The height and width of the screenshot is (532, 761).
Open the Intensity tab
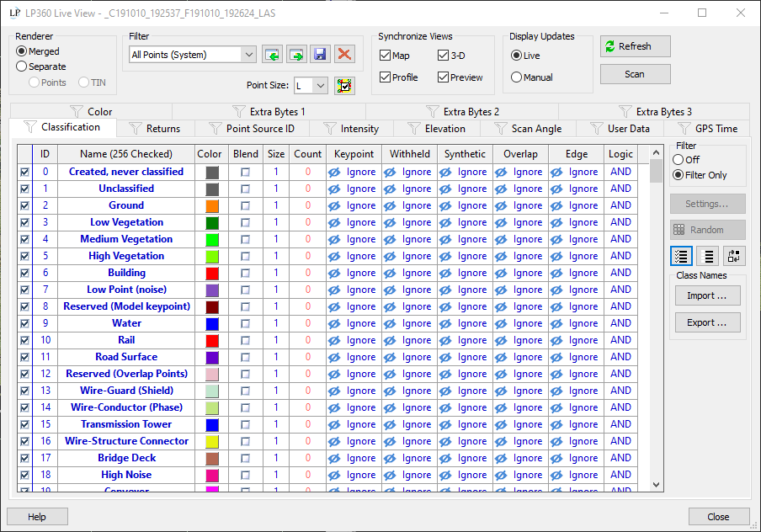pos(351,129)
